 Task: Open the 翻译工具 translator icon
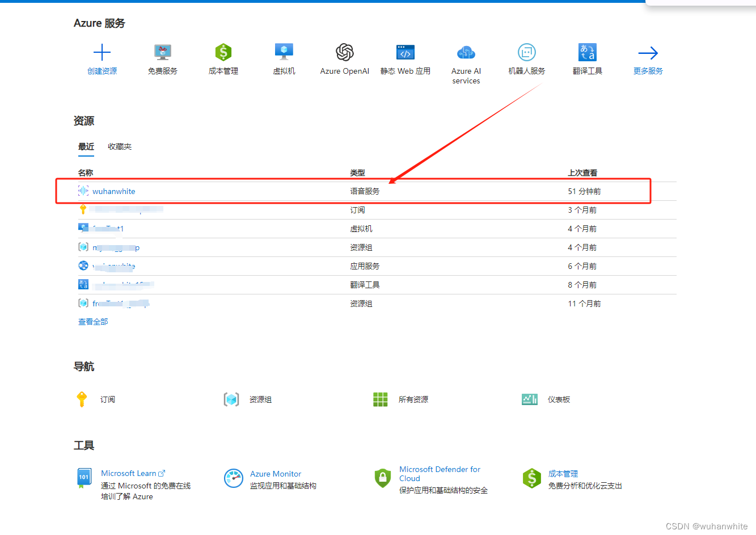pyautogui.click(x=588, y=52)
